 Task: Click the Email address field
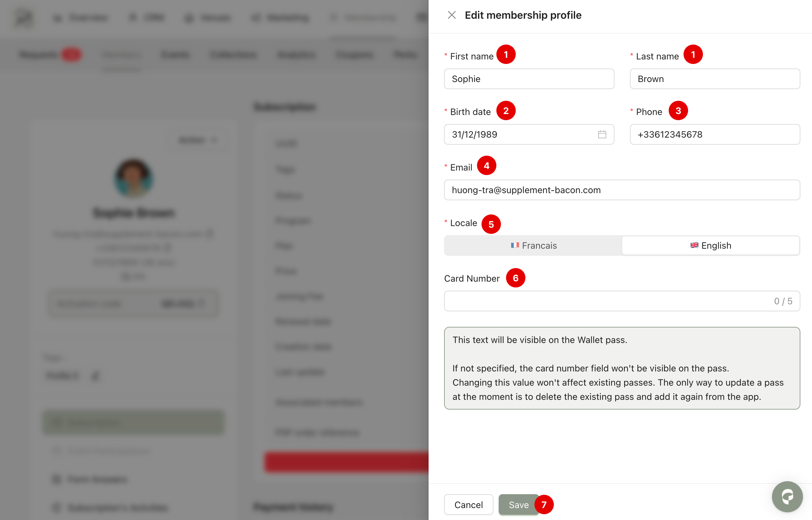tap(621, 190)
